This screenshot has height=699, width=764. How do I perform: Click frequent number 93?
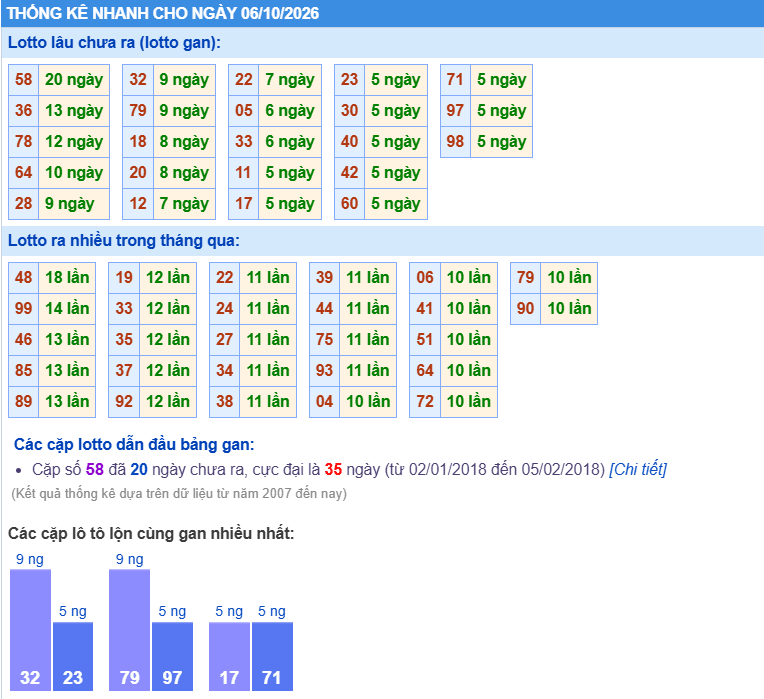pos(325,370)
